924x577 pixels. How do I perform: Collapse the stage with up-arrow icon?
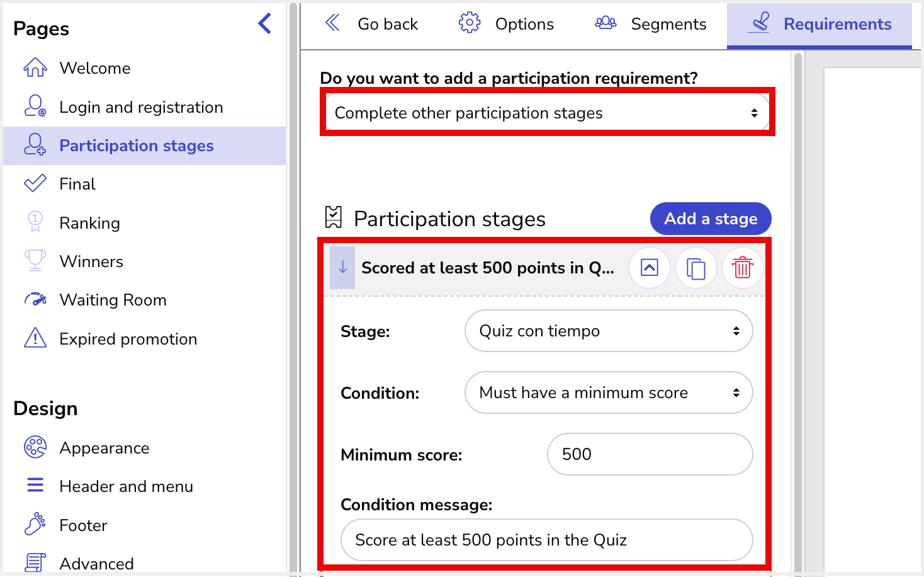(x=650, y=268)
